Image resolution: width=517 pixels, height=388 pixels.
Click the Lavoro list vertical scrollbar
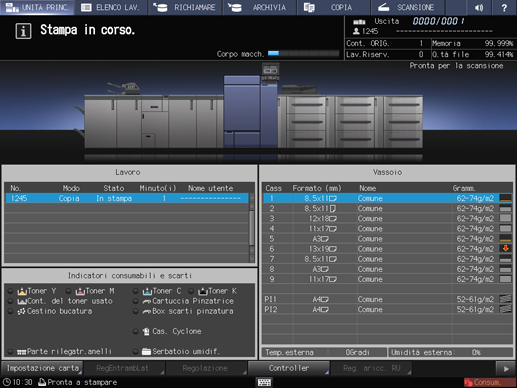point(252,228)
